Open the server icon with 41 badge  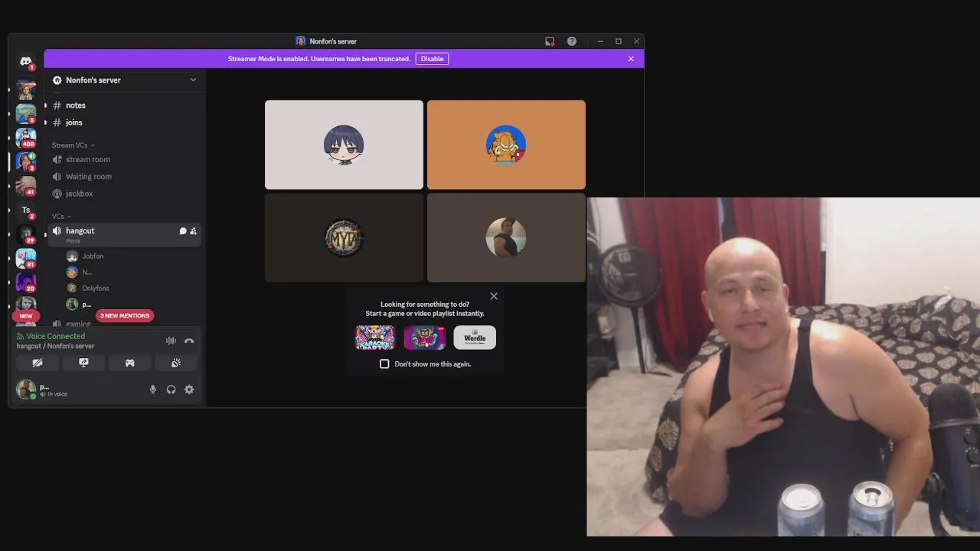pos(26,186)
